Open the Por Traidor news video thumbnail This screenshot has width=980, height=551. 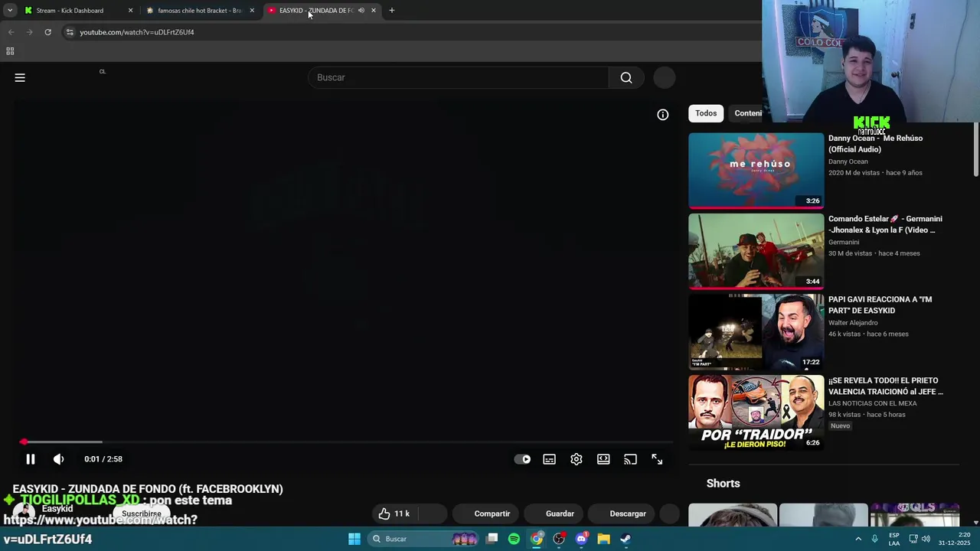point(756,412)
